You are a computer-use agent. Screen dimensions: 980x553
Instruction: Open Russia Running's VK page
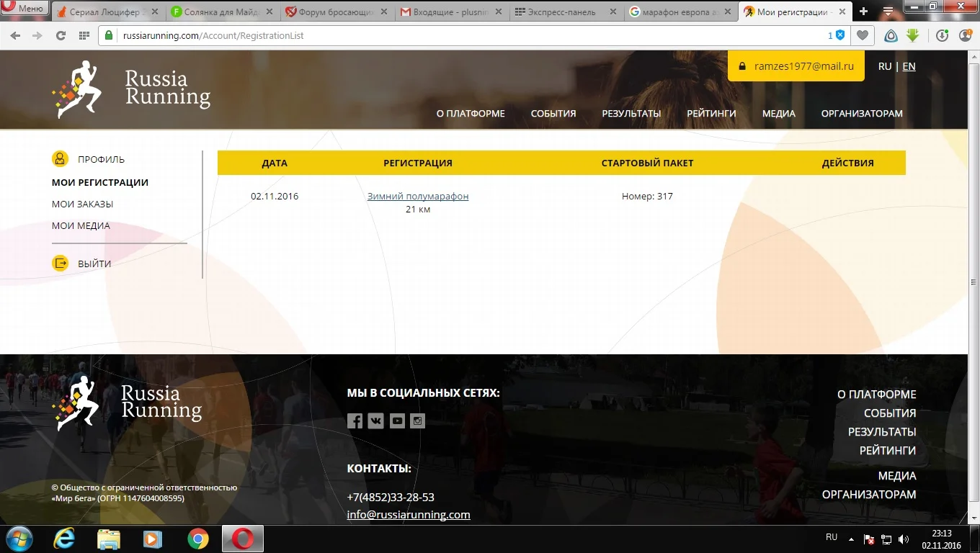point(375,421)
